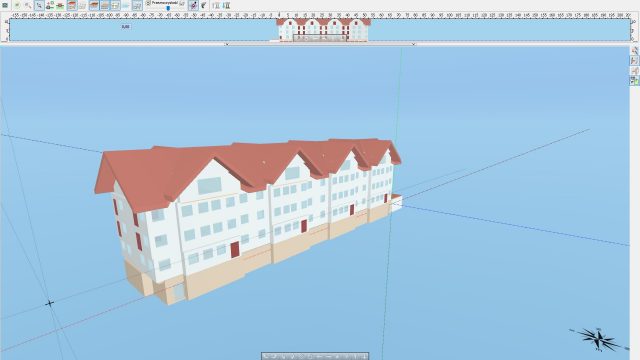Click the bottom navigation toolbar strip
This screenshot has height=360, width=640.
[x=315, y=356]
